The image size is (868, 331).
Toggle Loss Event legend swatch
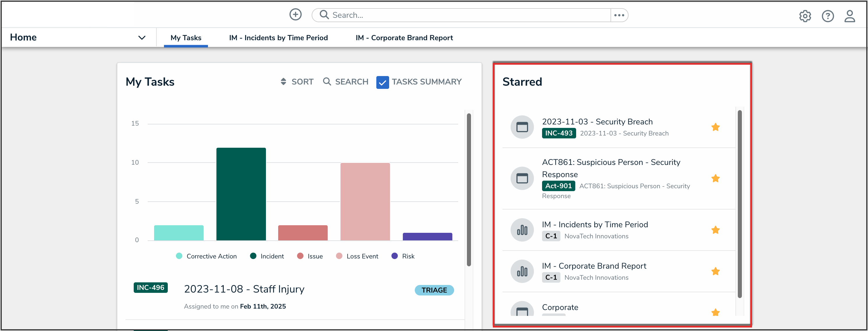(339, 256)
